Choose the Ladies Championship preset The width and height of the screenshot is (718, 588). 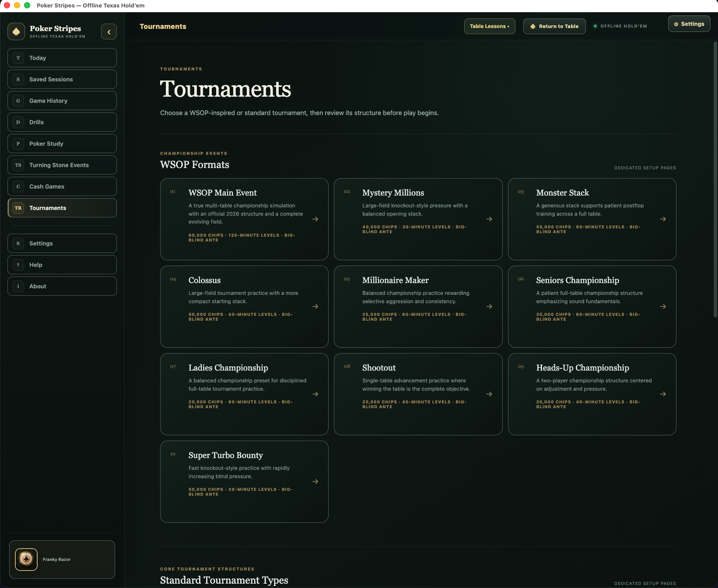point(244,394)
